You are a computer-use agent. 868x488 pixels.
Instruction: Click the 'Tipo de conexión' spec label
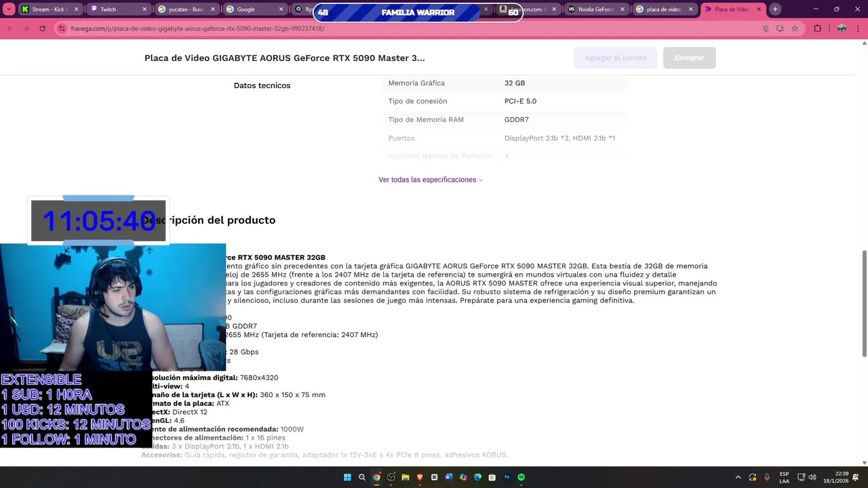click(x=418, y=101)
